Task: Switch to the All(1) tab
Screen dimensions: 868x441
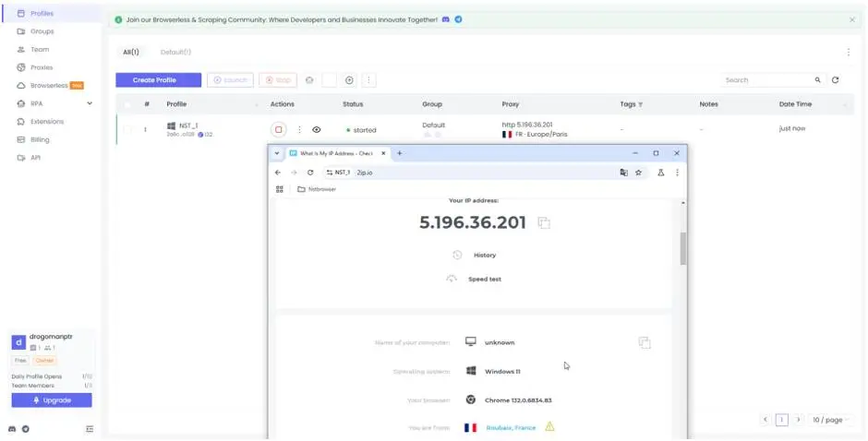Action: [130, 52]
